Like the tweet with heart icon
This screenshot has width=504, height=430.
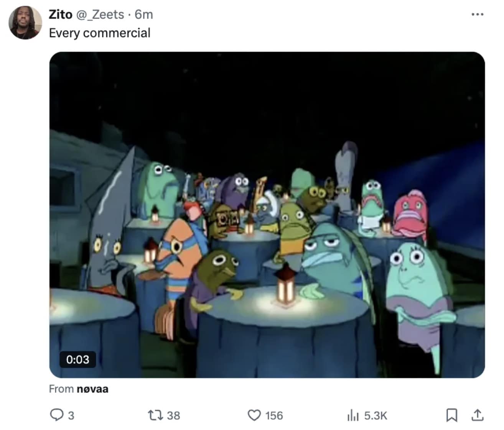[254, 415]
